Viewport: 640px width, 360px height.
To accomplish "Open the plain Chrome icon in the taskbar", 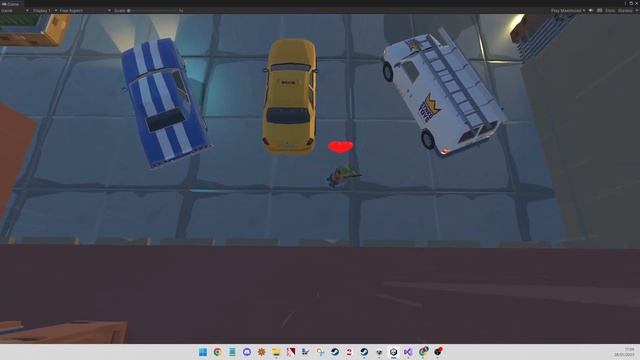I will 218,352.
